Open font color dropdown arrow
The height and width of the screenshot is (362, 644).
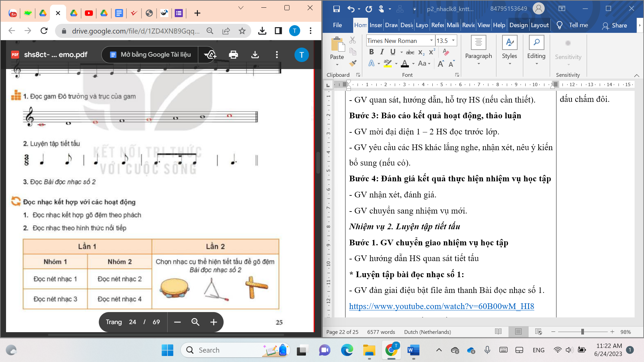tap(413, 63)
